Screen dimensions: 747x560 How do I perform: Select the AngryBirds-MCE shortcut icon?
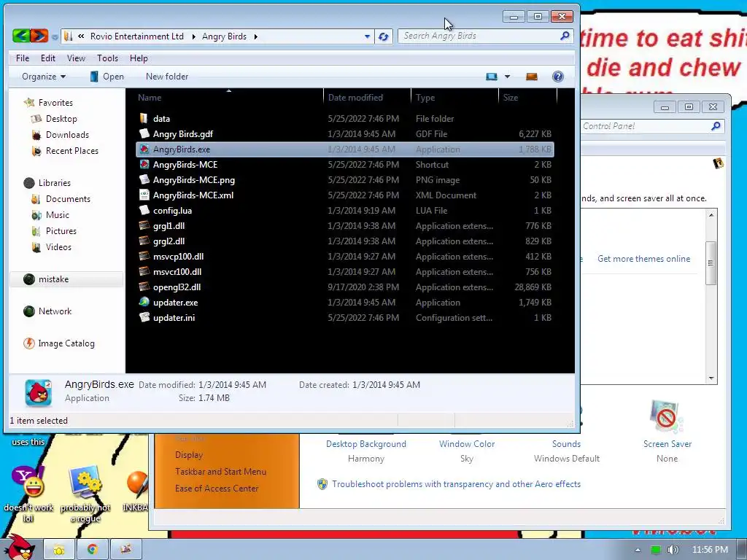click(x=144, y=164)
